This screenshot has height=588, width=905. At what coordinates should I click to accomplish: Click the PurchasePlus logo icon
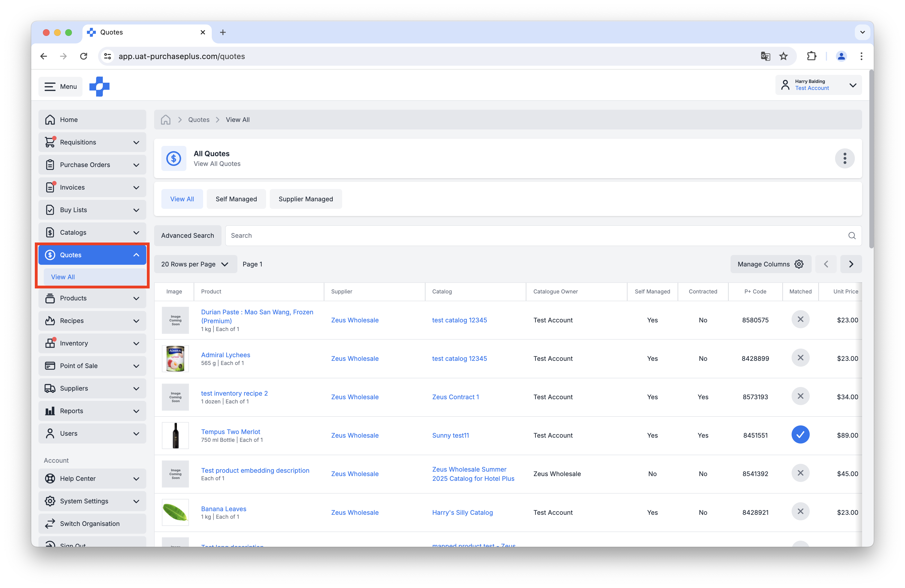pos(100,87)
